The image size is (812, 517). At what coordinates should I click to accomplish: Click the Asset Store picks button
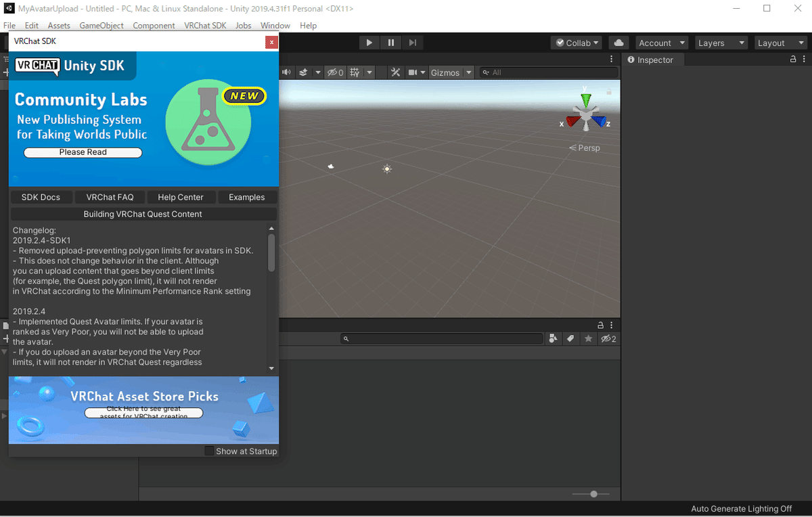click(143, 413)
